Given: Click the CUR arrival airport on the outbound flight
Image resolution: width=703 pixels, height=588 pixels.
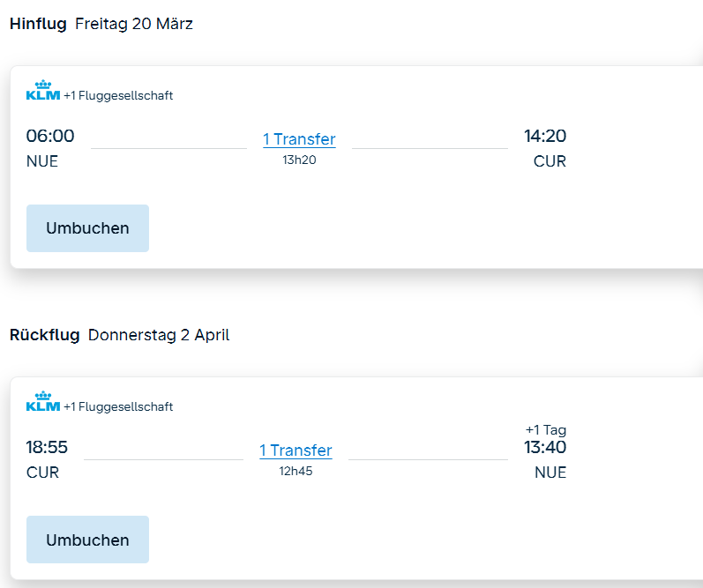Looking at the screenshot, I should click(x=550, y=161).
